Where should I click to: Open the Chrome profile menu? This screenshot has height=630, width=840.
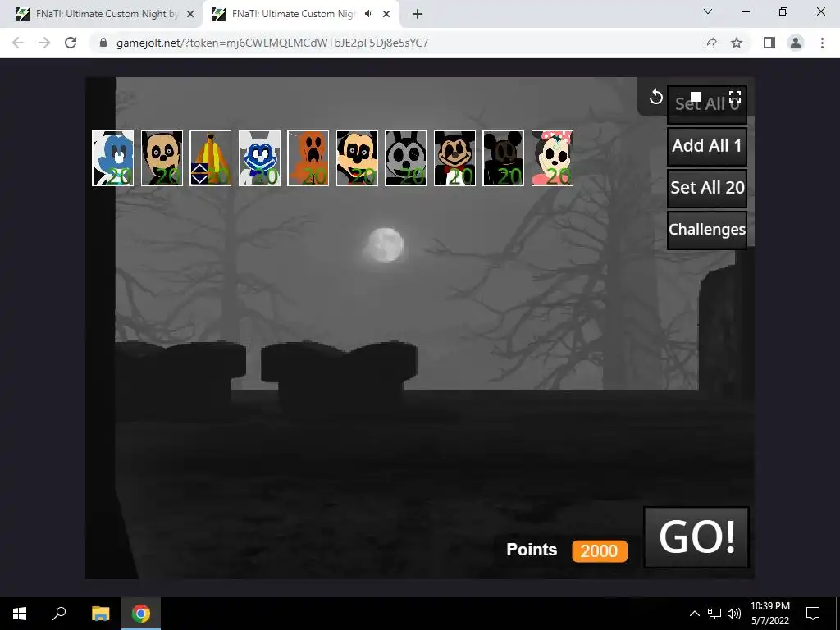click(x=796, y=43)
